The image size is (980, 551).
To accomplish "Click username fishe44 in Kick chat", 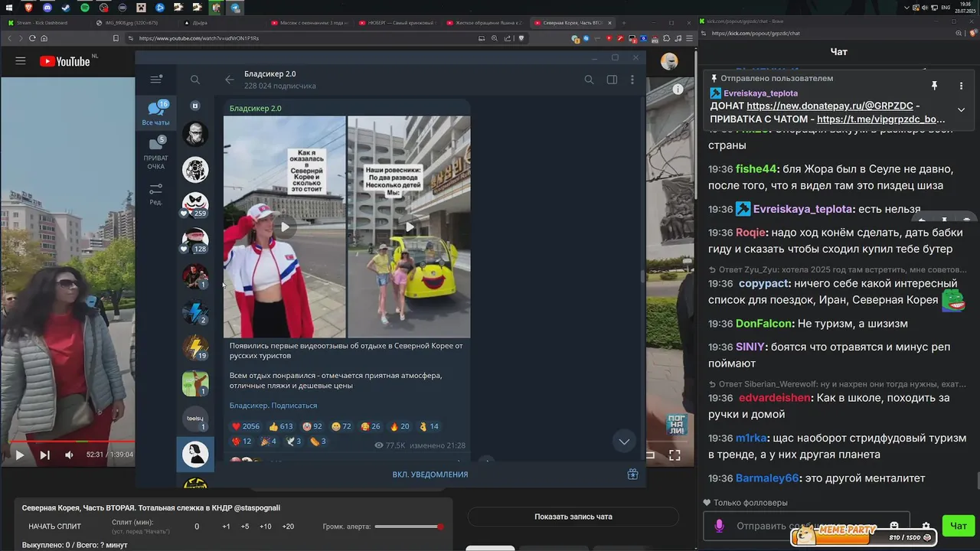I will (x=756, y=169).
